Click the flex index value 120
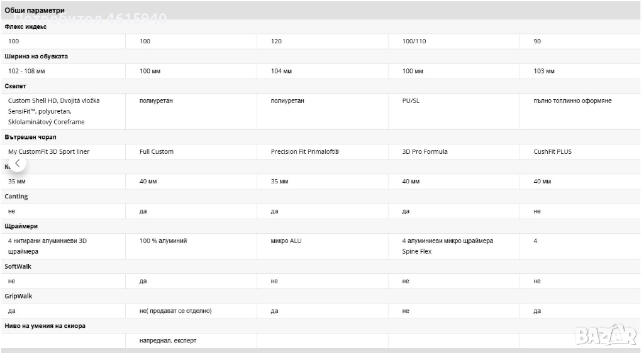This screenshot has height=353, width=644. click(x=276, y=41)
